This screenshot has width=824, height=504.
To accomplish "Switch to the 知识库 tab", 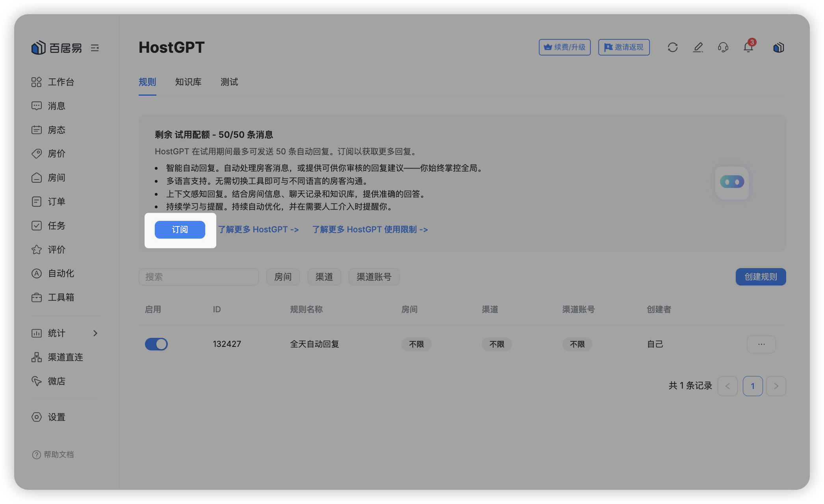I will [x=188, y=82].
